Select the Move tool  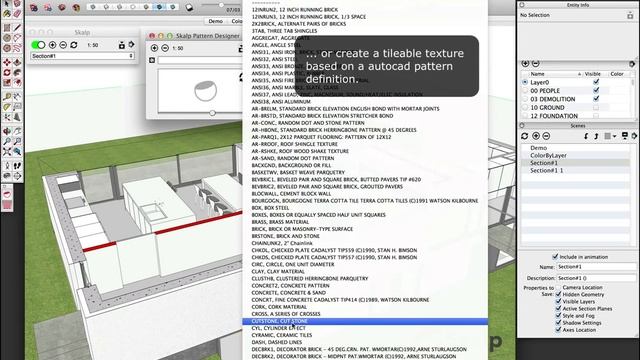pyautogui.click(x=7, y=62)
